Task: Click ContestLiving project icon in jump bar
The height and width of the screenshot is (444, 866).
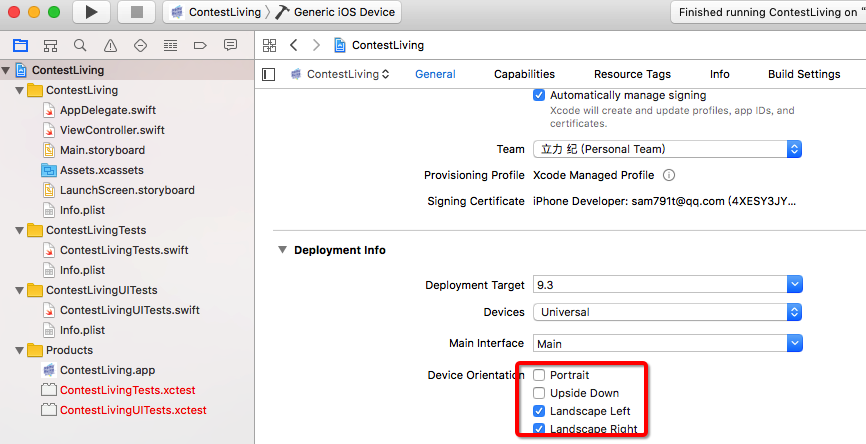Action: pyautogui.click(x=340, y=45)
